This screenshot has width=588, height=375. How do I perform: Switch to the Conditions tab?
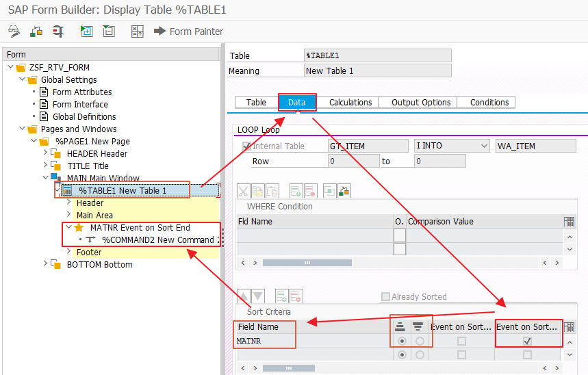pos(489,103)
